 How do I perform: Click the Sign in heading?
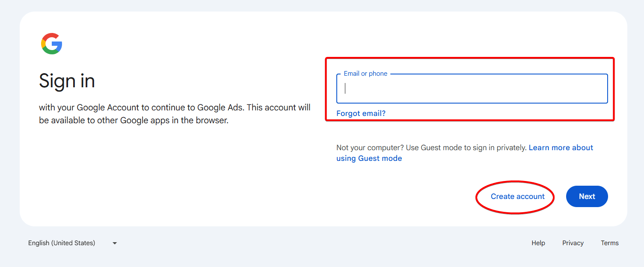coord(67,81)
